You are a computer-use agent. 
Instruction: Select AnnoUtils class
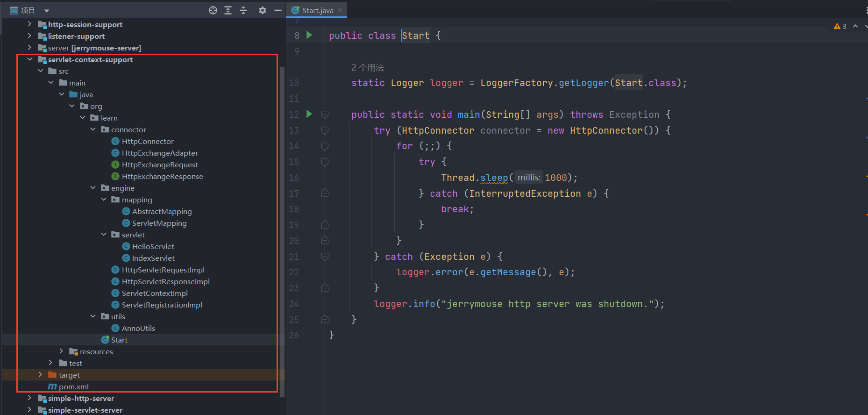(138, 328)
